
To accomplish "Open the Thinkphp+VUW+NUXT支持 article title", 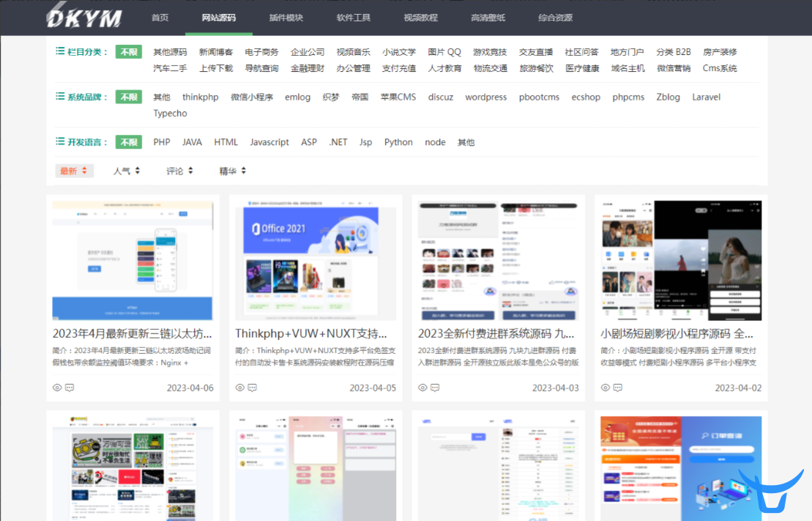I will coord(311,333).
